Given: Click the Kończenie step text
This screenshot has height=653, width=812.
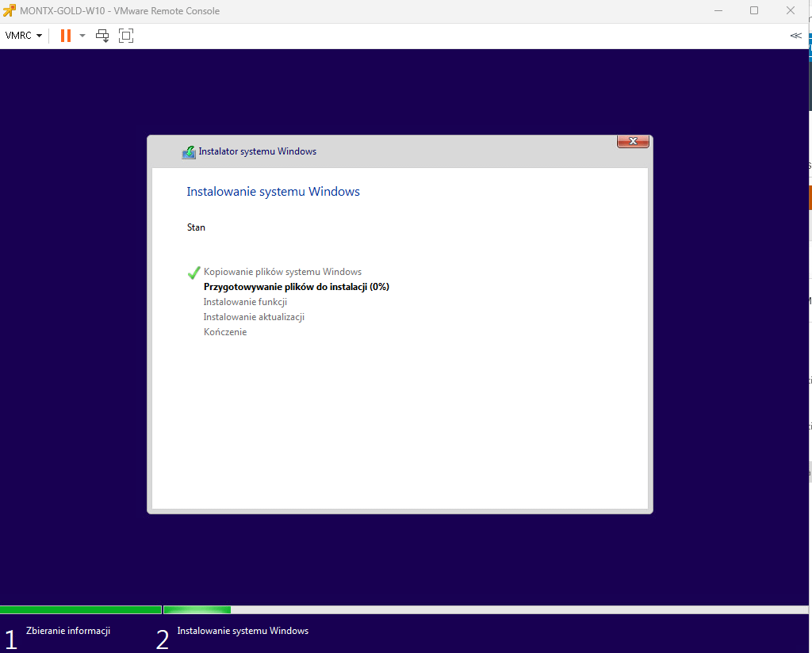Looking at the screenshot, I should [x=225, y=332].
